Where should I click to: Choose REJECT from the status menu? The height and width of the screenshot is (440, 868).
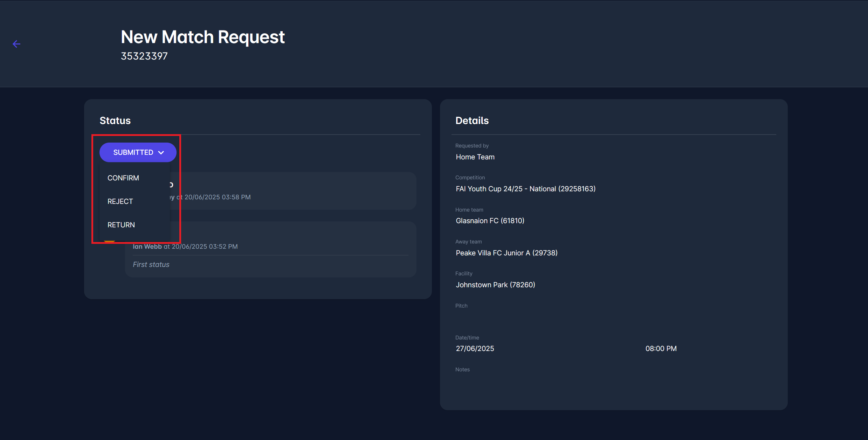click(x=120, y=201)
